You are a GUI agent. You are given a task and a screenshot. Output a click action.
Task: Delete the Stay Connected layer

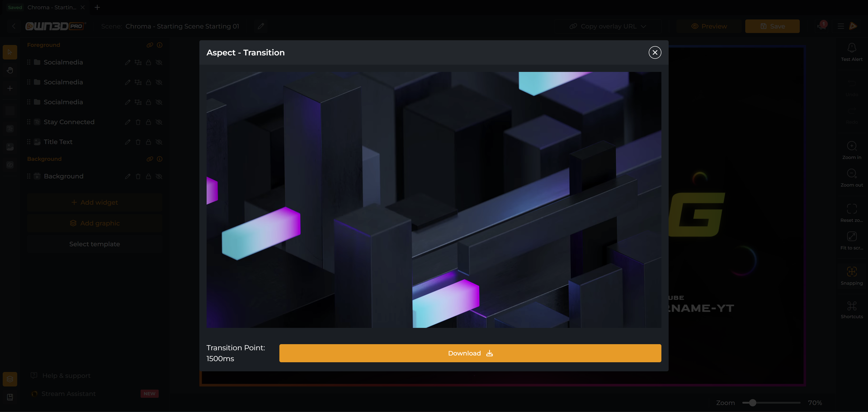pyautogui.click(x=138, y=122)
